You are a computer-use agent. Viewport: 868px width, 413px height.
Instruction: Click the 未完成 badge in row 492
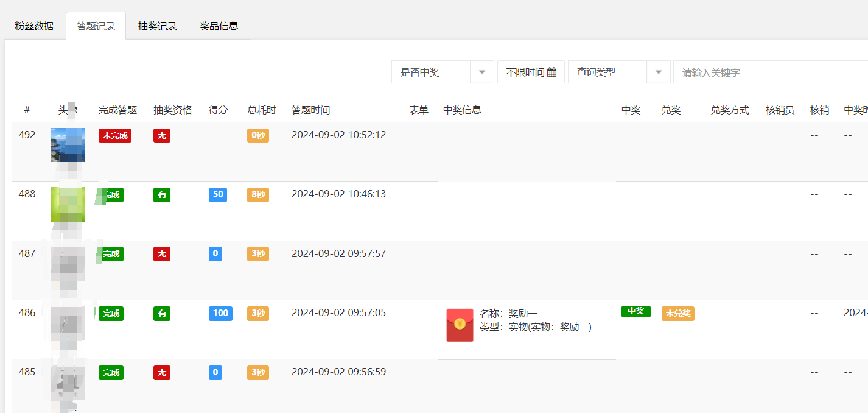click(115, 135)
